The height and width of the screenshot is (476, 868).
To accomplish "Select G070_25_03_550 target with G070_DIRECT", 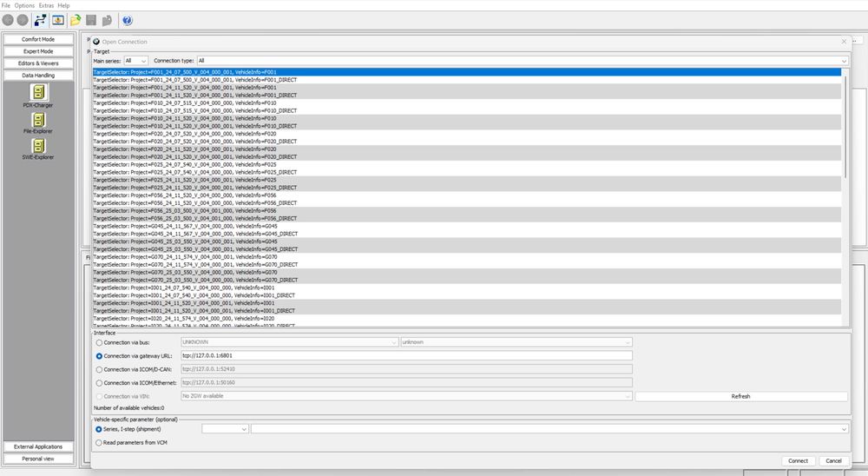I will [467, 281].
